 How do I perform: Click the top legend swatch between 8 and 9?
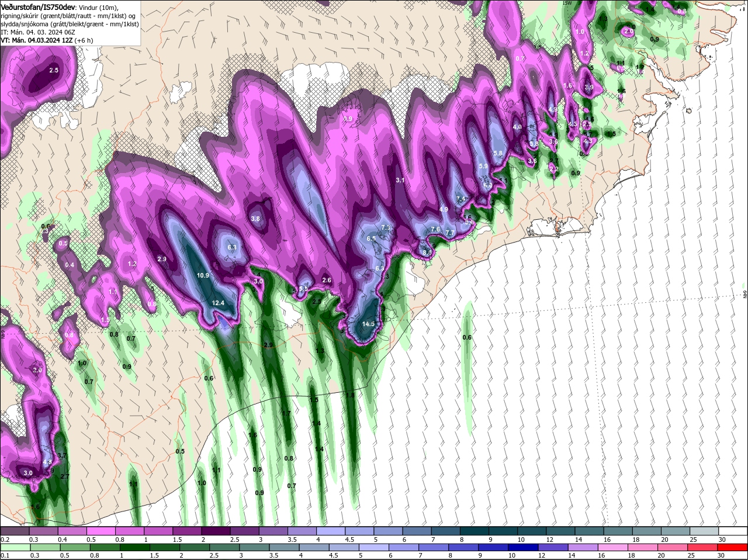475,531
